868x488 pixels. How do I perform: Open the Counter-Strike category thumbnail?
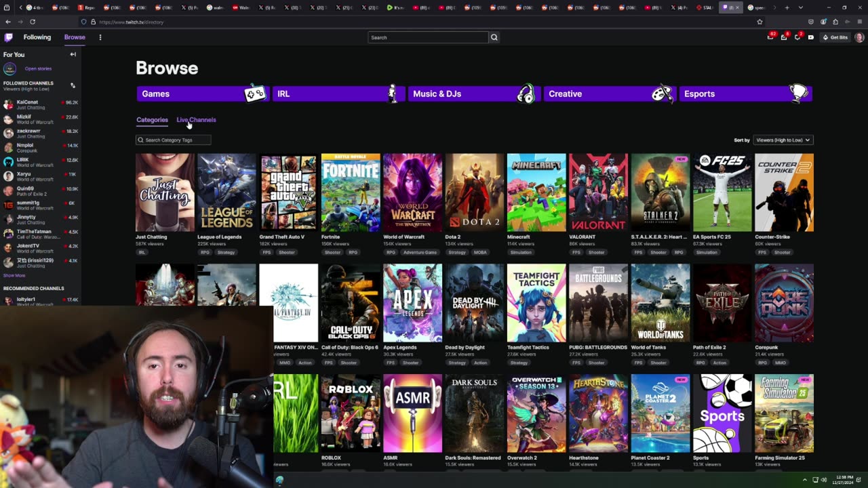click(x=784, y=192)
